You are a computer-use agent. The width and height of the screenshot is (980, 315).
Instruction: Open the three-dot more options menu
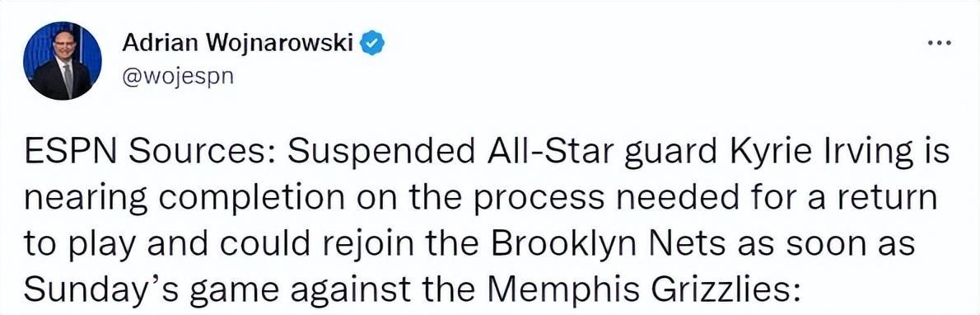940,44
